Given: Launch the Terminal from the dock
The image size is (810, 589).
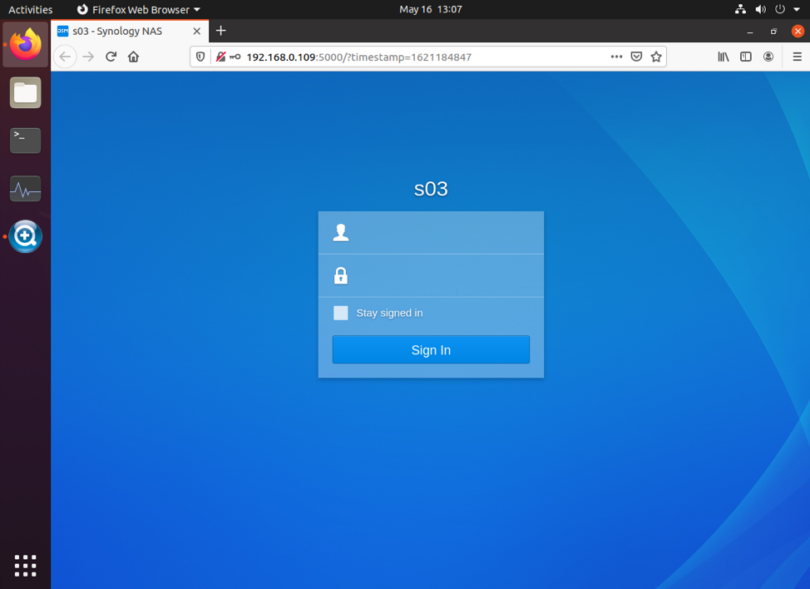Looking at the screenshot, I should tap(24, 140).
